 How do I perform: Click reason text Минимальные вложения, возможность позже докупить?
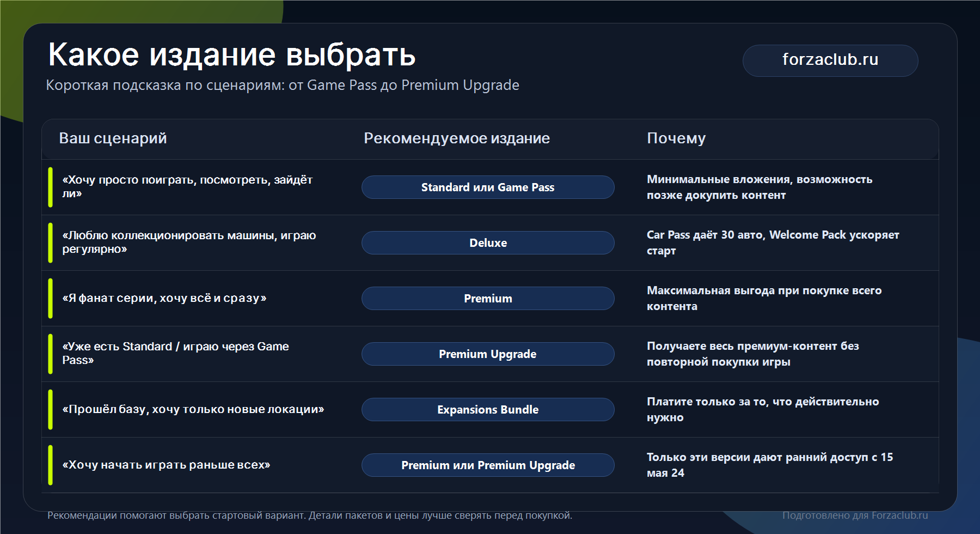pyautogui.click(x=759, y=187)
